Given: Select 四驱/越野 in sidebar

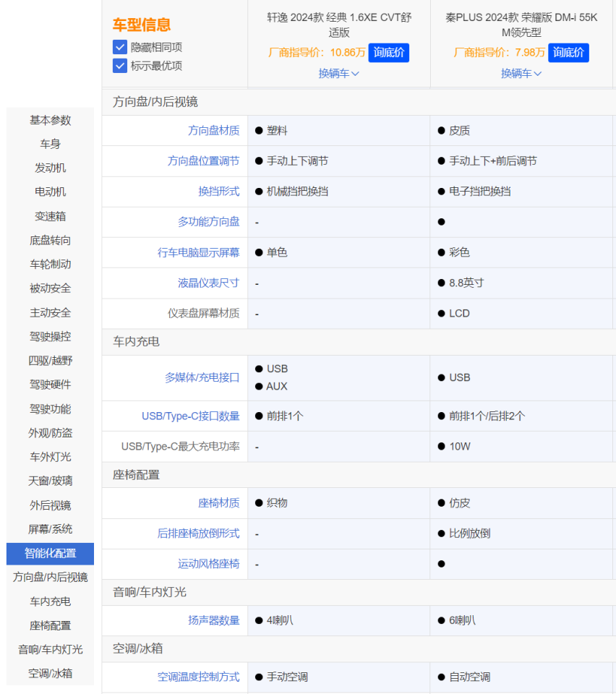Looking at the screenshot, I should pos(50,361).
